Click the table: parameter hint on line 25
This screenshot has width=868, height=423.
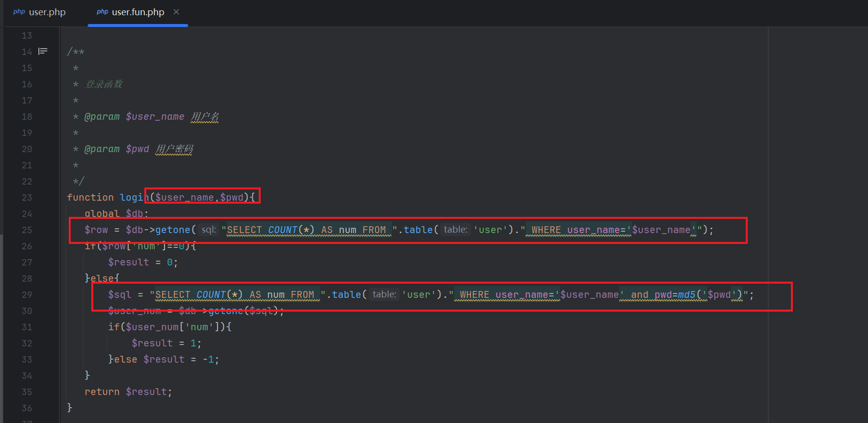click(x=455, y=230)
